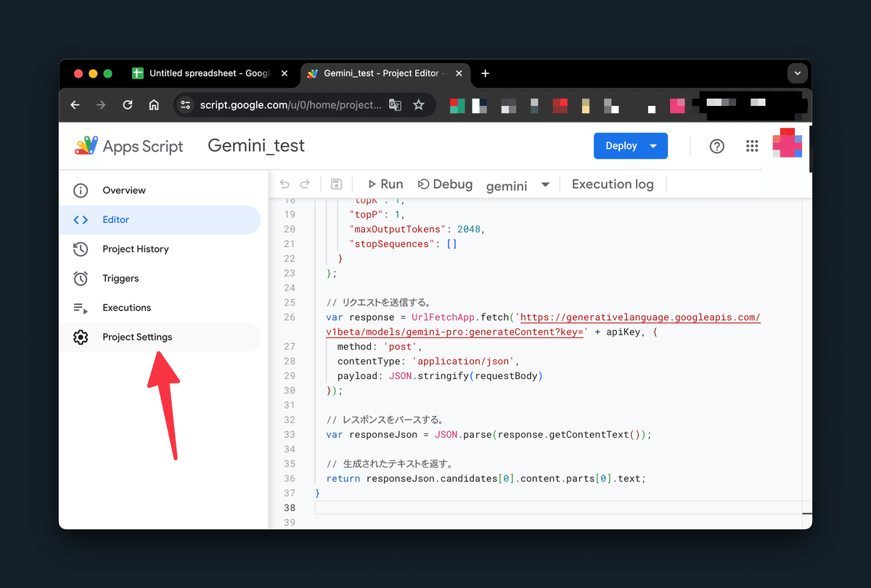Click the blue Deploy button
This screenshot has width=871, height=588.
point(630,146)
